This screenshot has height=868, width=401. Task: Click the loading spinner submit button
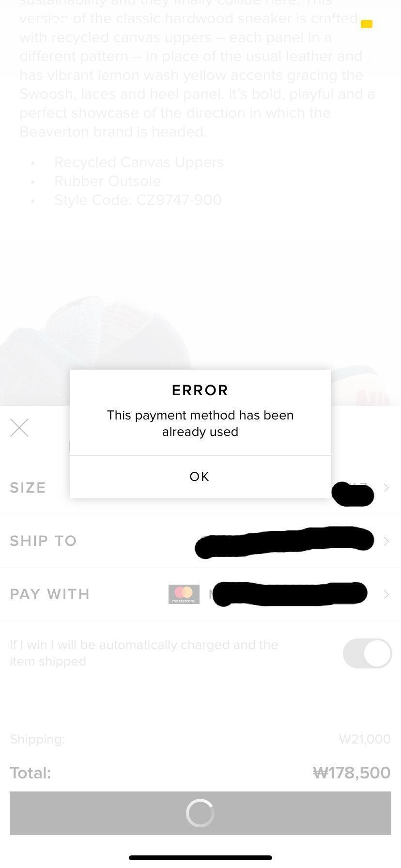point(200,813)
